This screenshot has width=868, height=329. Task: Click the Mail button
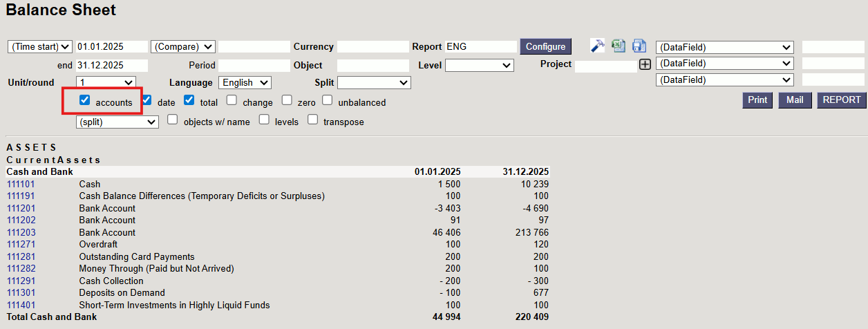tap(795, 100)
